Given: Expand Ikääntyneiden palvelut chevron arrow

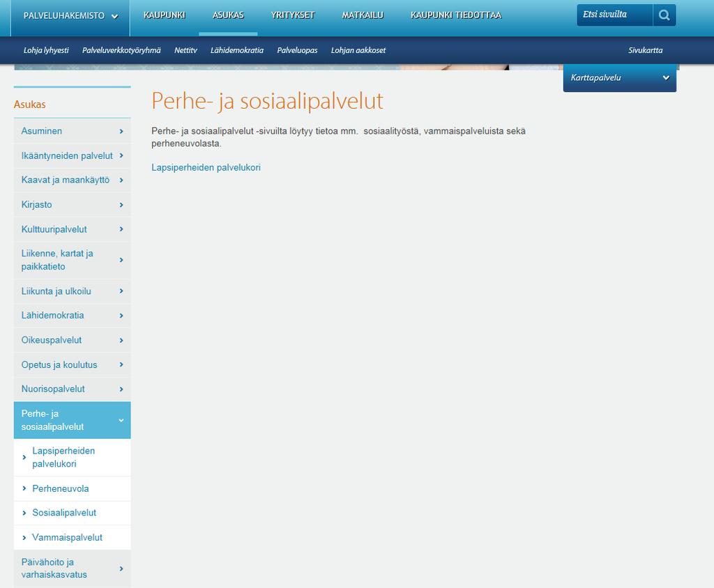Looking at the screenshot, I should (121, 155).
